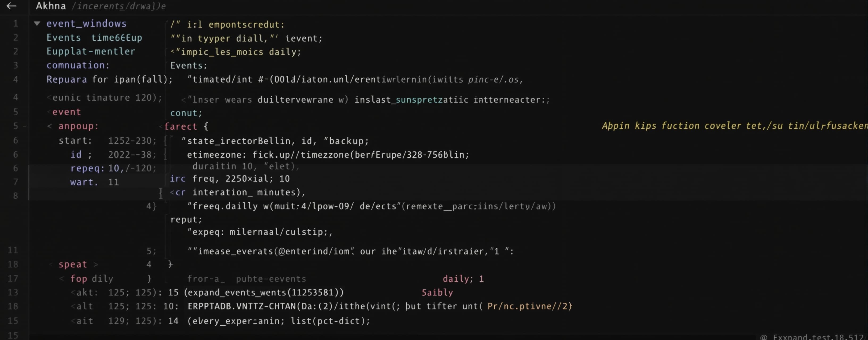This screenshot has width=868, height=340.
Task: Click 'ERPPTADB.VNITZ-CHTAN' identifier
Action: pyautogui.click(x=241, y=306)
